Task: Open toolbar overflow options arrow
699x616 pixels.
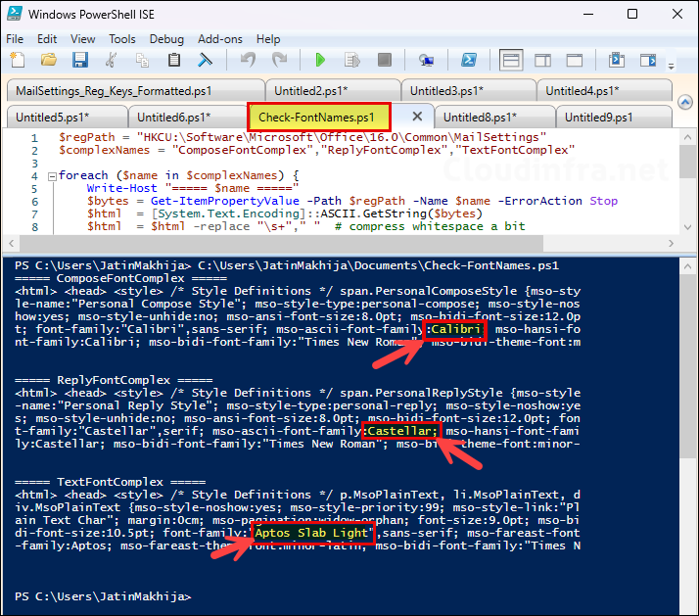Action: (x=671, y=67)
